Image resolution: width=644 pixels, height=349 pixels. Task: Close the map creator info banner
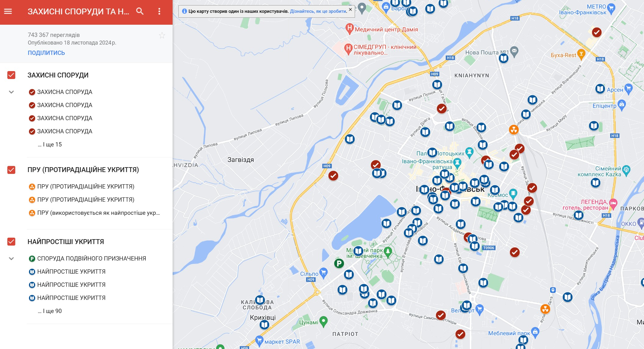(350, 9)
